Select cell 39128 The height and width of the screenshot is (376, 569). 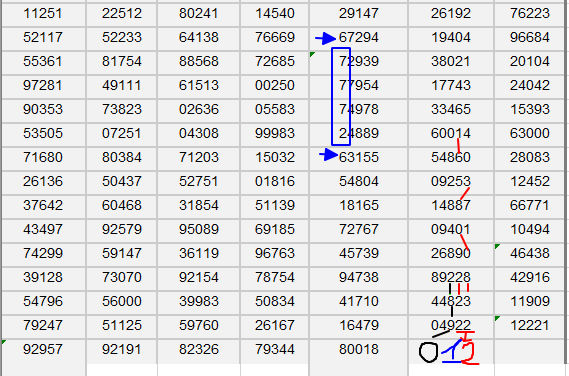pos(44,278)
